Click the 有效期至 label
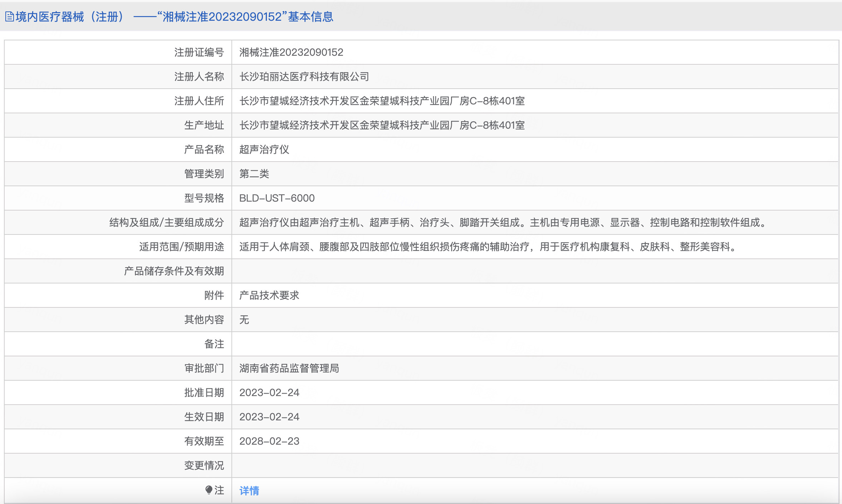The width and height of the screenshot is (842, 504). coord(204,441)
